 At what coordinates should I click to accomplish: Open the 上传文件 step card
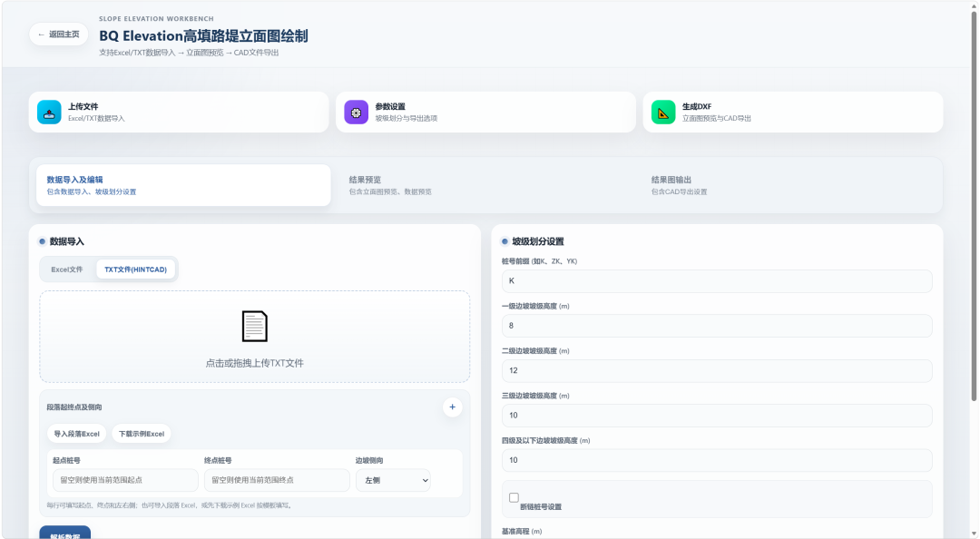click(x=179, y=113)
